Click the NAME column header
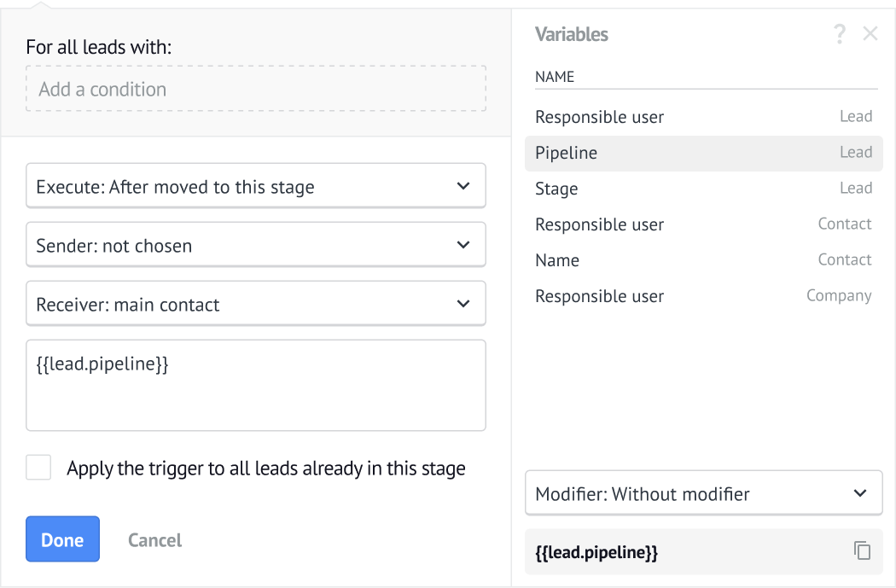Viewport: 896px width, 588px height. pos(555,77)
